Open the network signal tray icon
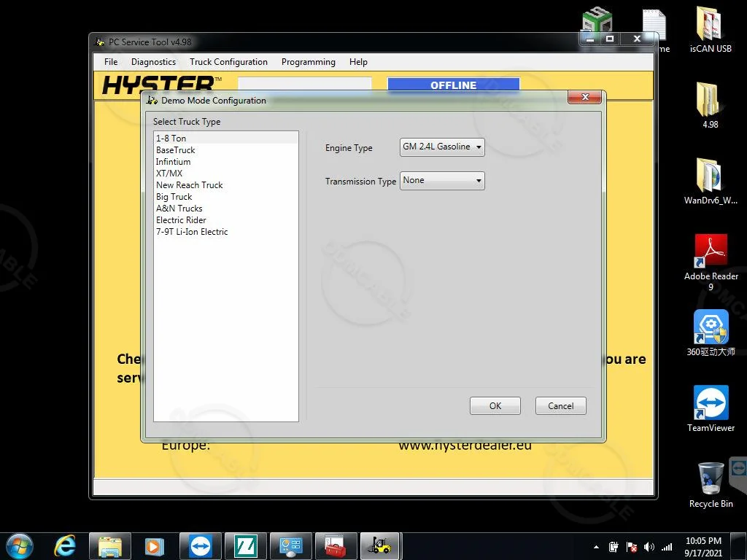Image resolution: width=747 pixels, height=560 pixels. [667, 547]
